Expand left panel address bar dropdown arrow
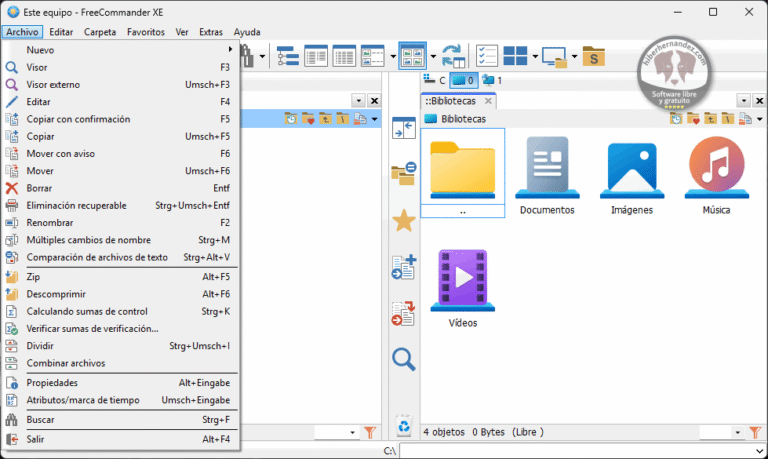 coord(375,119)
